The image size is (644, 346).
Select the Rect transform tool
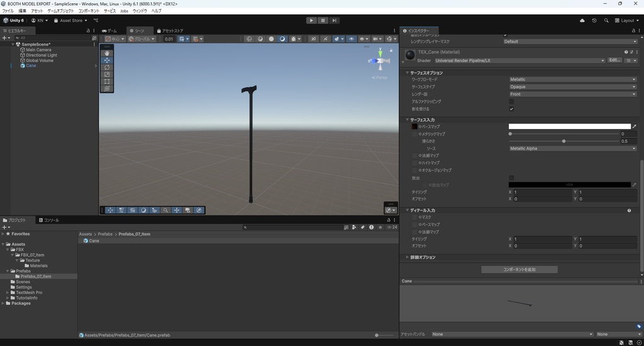[107, 81]
